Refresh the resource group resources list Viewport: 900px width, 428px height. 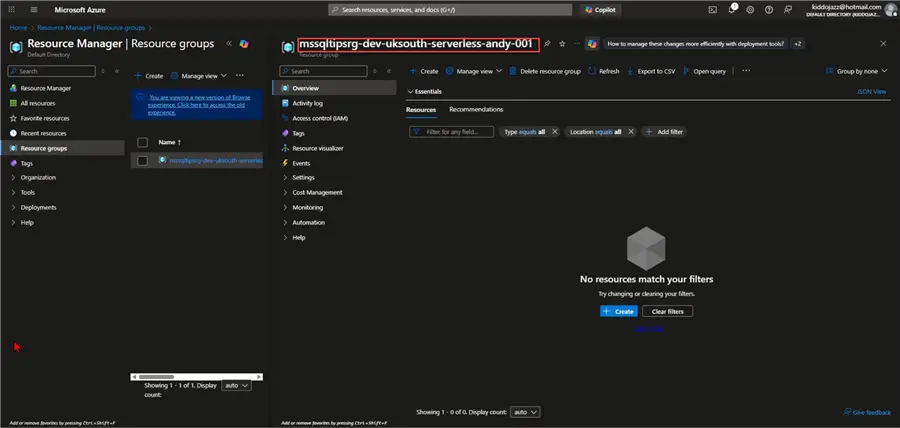coord(604,71)
